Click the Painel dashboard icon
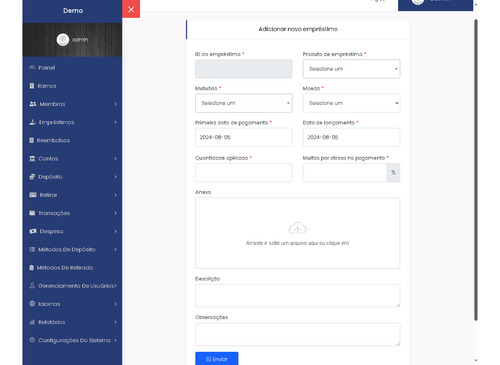The image size is (500, 365). point(32,67)
